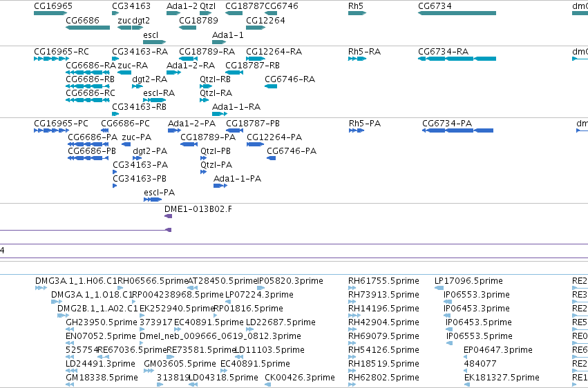
Task: Open the Rh5-PA protein label
Action: 365,123
